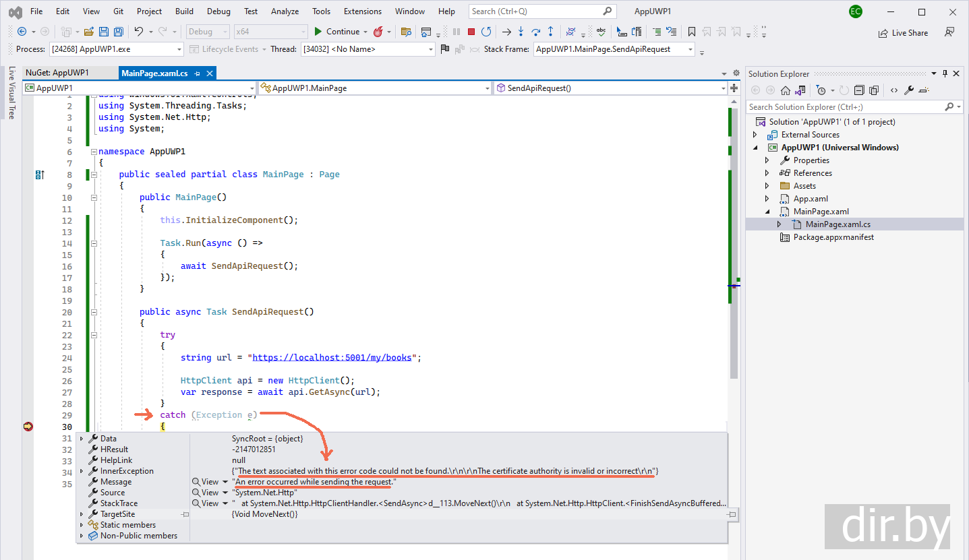
Task: Expand the InnerException row in datatip
Action: [82, 471]
